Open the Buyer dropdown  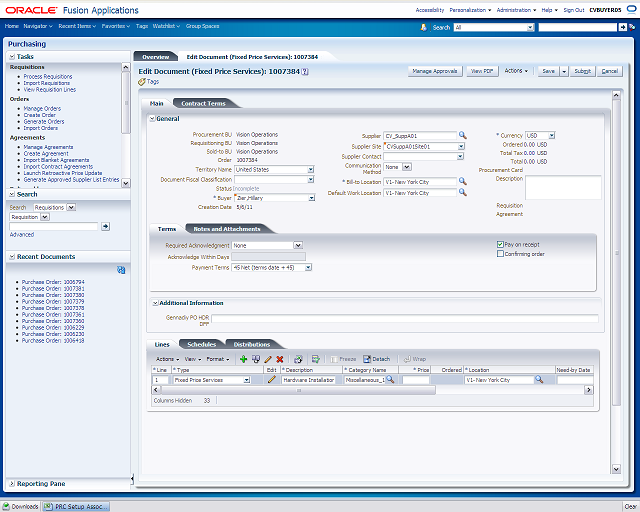(x=311, y=198)
